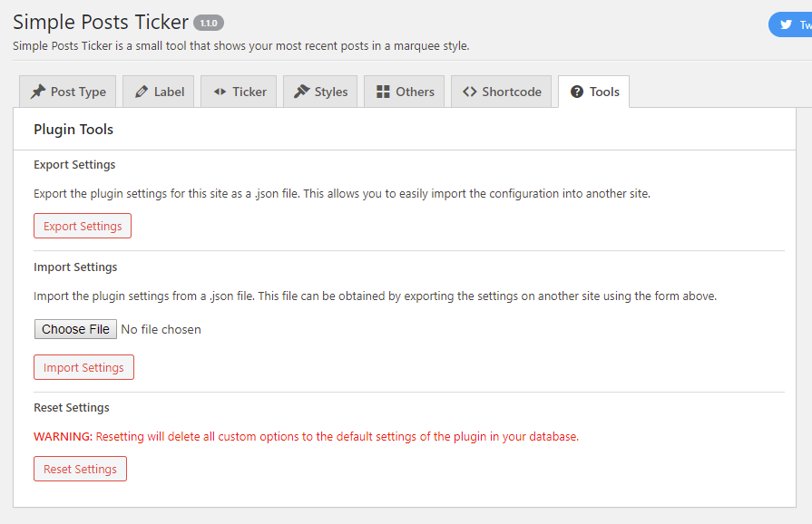Go to the Ticker tab
The height and width of the screenshot is (524, 812).
239,92
